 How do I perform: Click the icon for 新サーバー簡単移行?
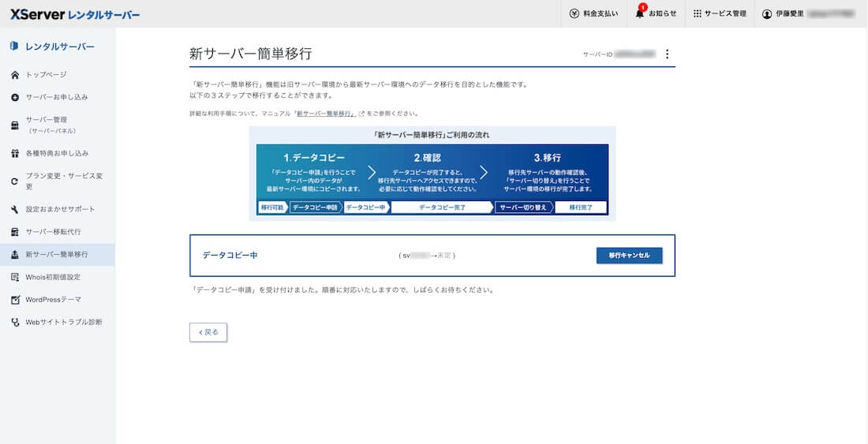[15, 255]
